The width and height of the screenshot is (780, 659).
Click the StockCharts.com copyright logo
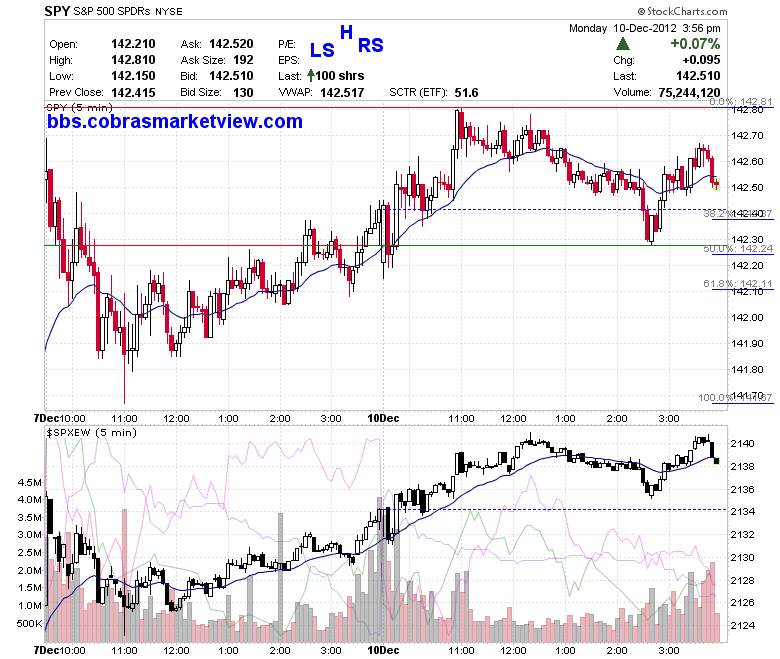[x=682, y=11]
